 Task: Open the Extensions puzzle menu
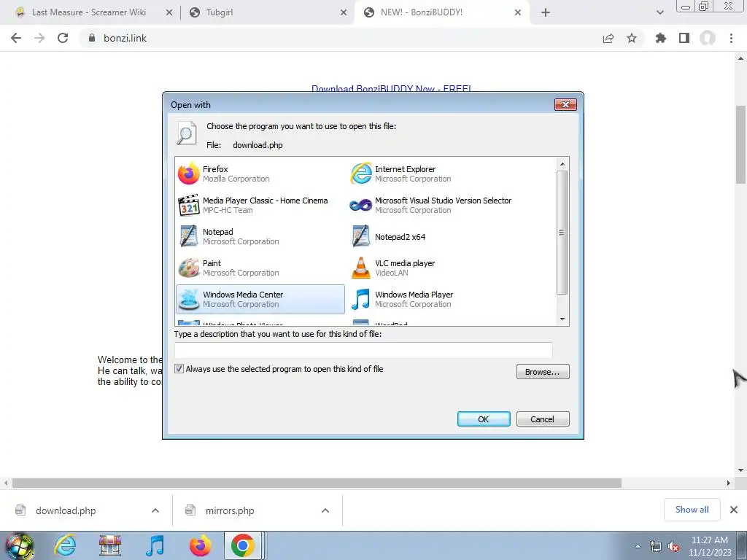tap(661, 38)
